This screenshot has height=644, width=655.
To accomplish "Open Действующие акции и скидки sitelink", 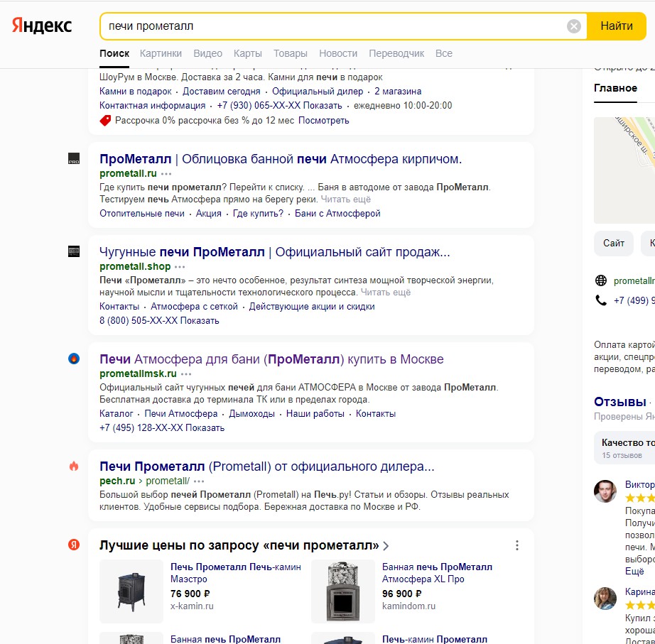I will tap(312, 307).
